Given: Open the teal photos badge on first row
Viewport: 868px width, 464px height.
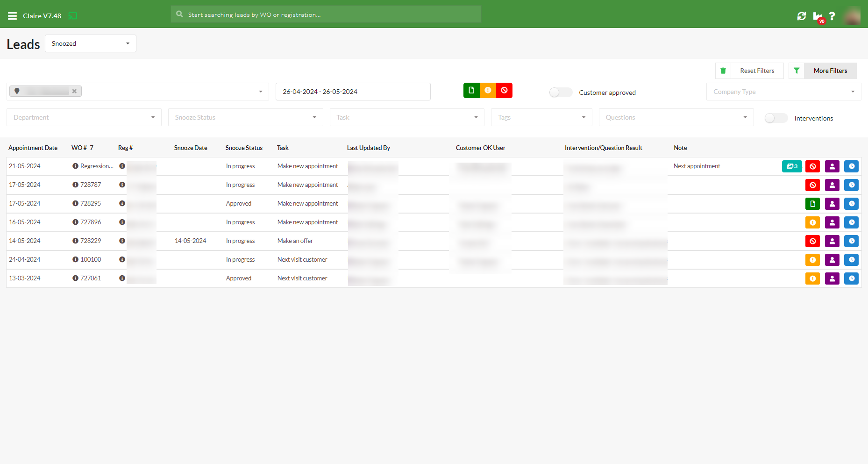Looking at the screenshot, I should (x=792, y=166).
